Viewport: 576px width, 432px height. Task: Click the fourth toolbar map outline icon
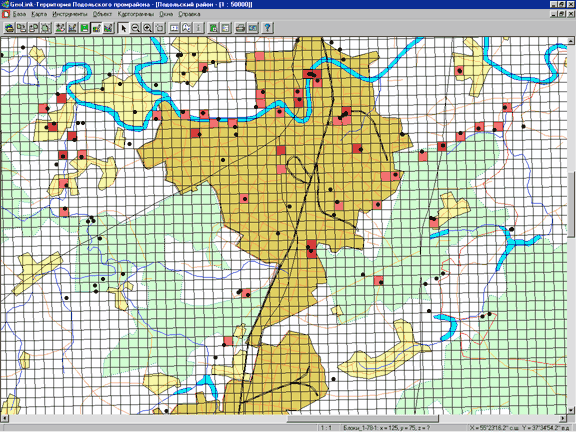(46, 28)
